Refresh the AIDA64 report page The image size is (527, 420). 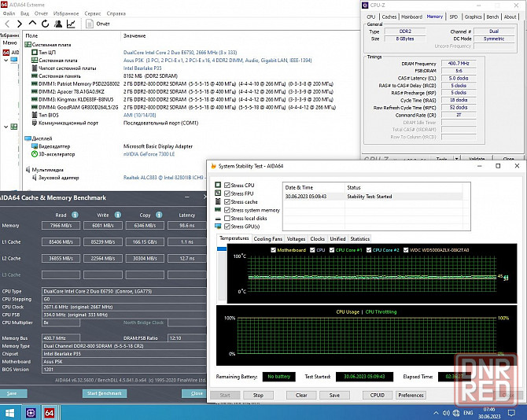46,24
